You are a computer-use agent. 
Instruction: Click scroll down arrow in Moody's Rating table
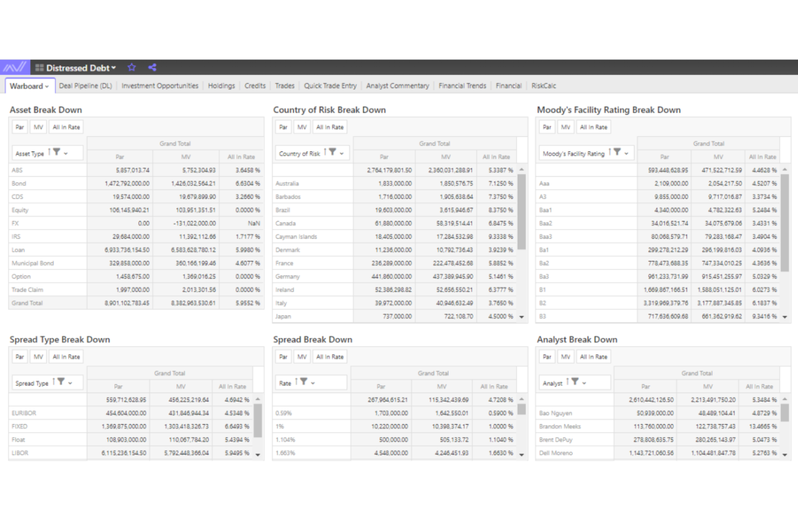click(785, 317)
